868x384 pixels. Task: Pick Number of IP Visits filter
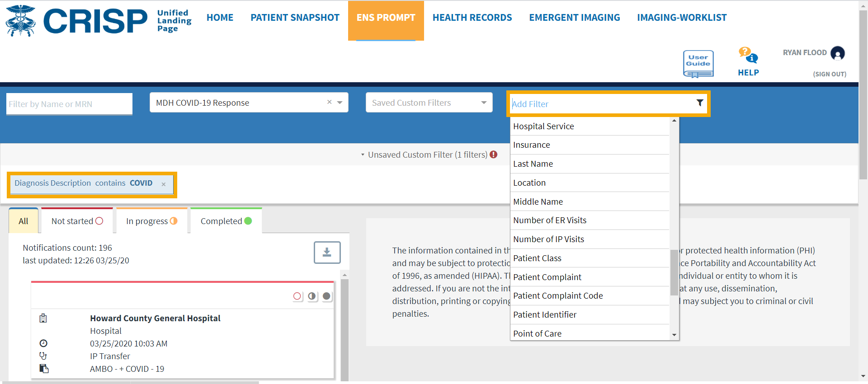pos(590,239)
